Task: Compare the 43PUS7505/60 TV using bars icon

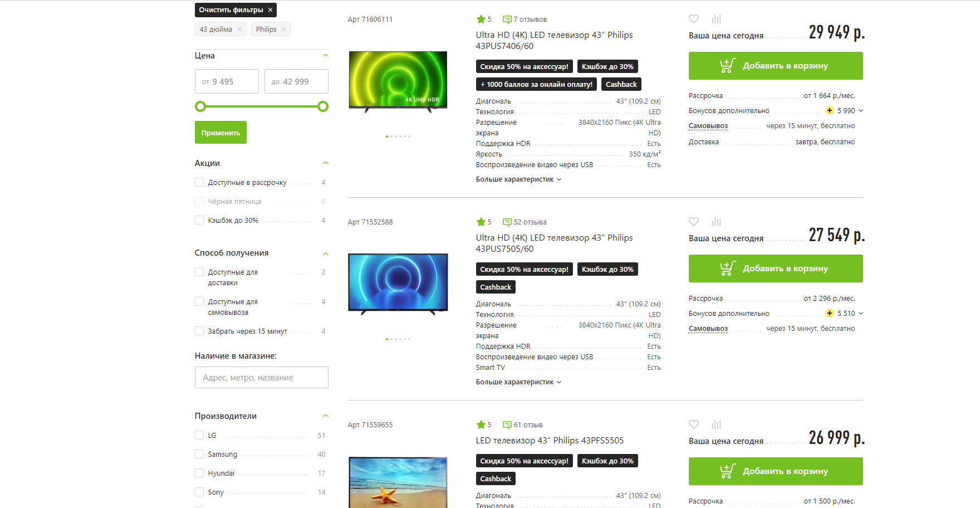Action: [x=717, y=222]
